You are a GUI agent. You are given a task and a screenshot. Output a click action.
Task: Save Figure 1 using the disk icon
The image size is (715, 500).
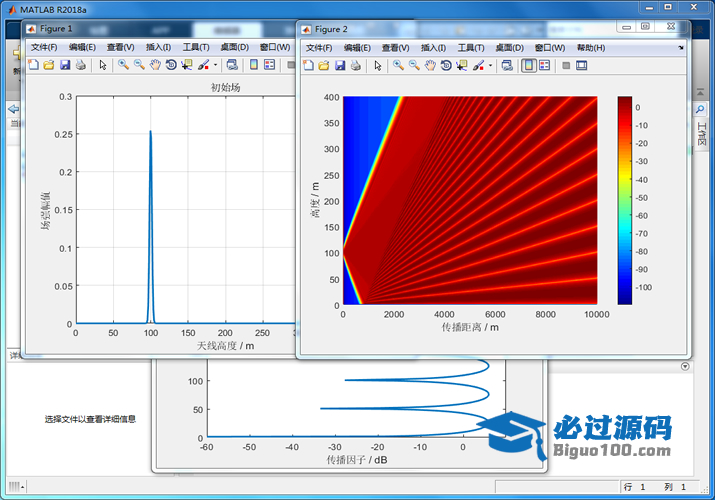[65, 65]
